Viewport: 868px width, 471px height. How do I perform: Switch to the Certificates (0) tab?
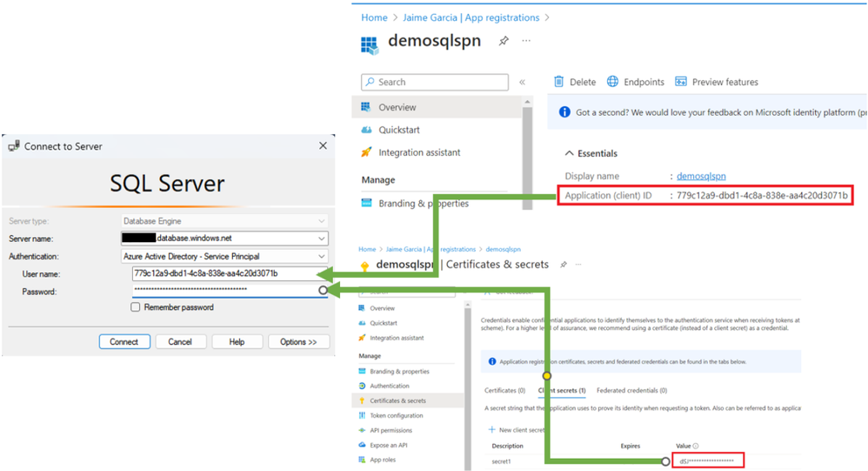pos(504,391)
